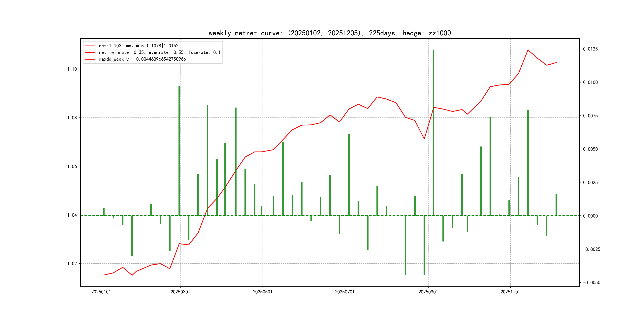This screenshot has height=322, width=644.
Task: Click the right axis tick 0.0125
Action: (x=590, y=49)
